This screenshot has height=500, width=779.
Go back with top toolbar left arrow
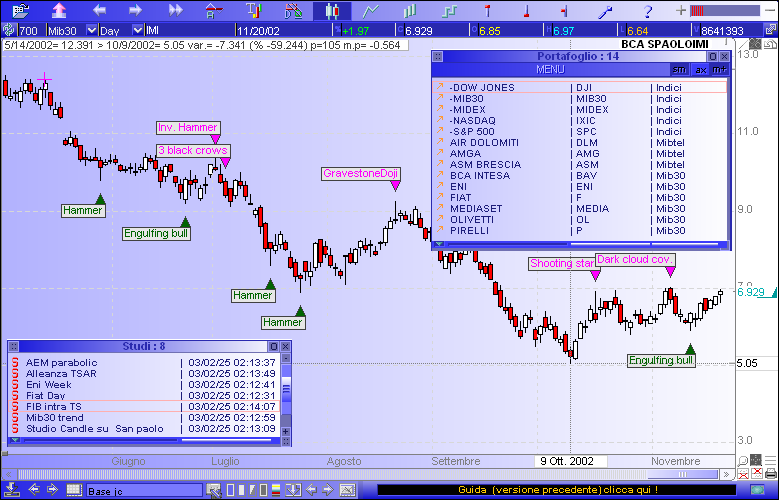pos(99,10)
